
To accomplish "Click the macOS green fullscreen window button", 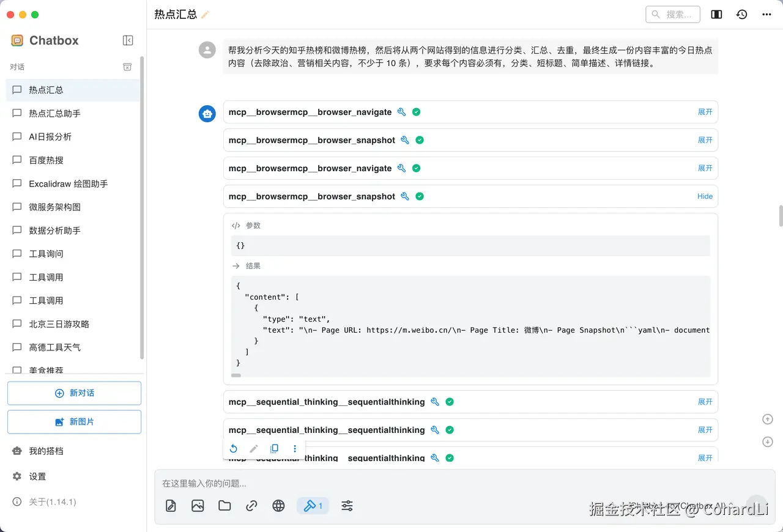I will (35, 15).
